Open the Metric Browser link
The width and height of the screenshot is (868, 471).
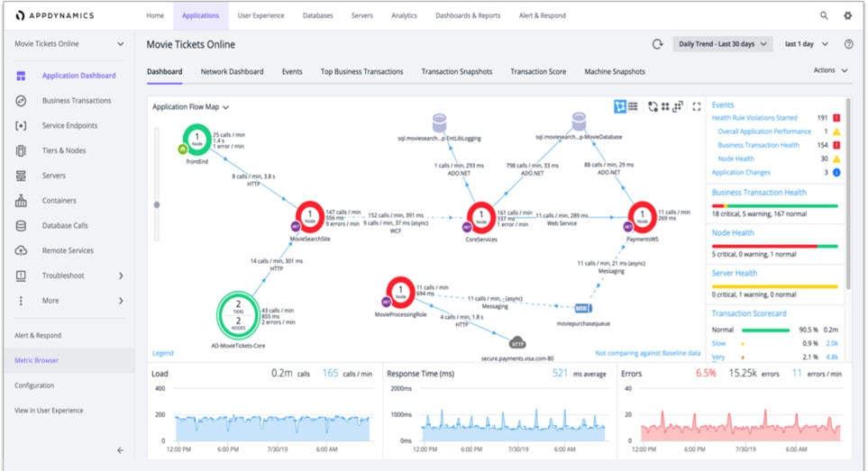37,360
